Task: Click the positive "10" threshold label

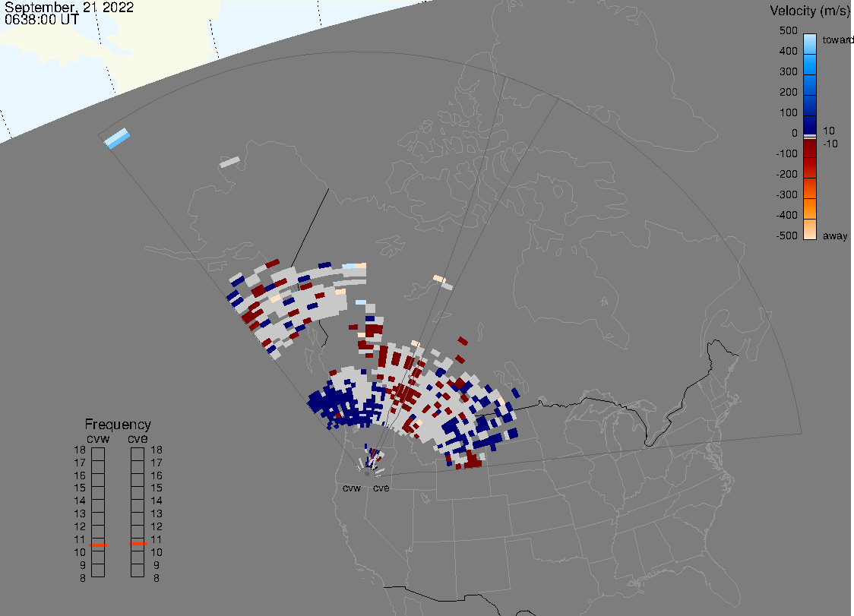Action: coord(828,131)
